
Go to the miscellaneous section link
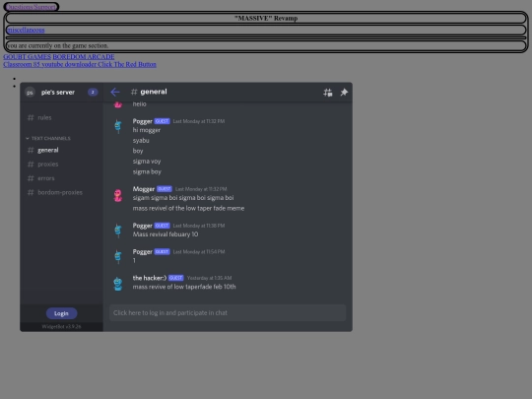pyautogui.click(x=26, y=30)
